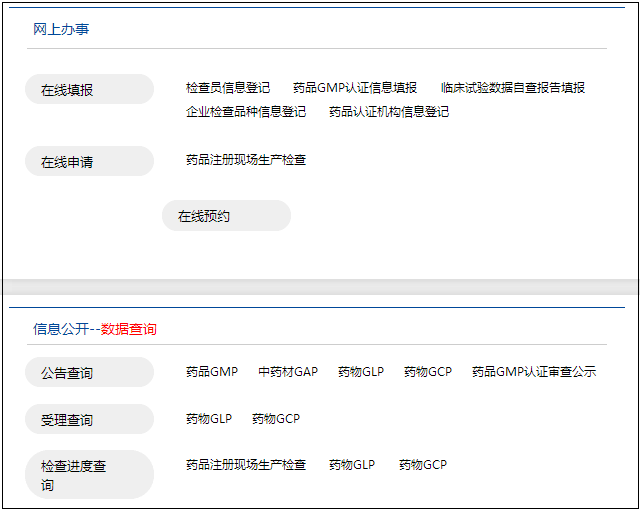Open 药物GLP link in 检查进度查询 row
The width and height of the screenshot is (640, 510).
[x=352, y=465]
